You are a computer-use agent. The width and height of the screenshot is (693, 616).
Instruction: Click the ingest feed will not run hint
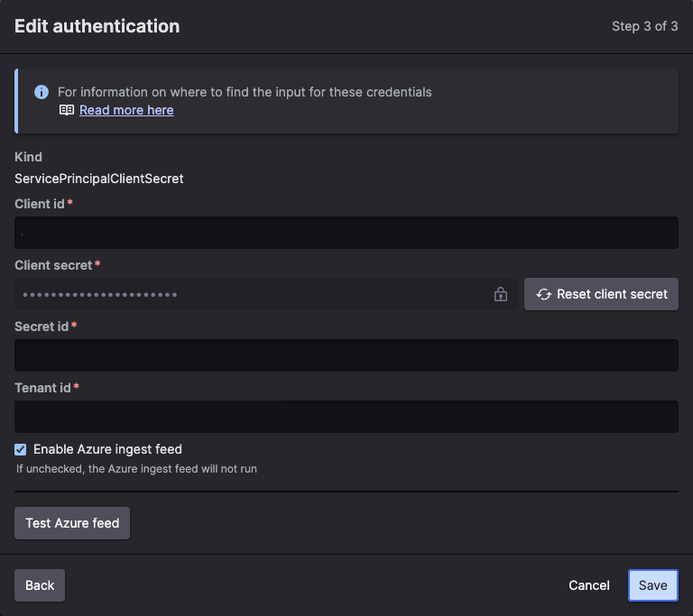(x=136, y=469)
